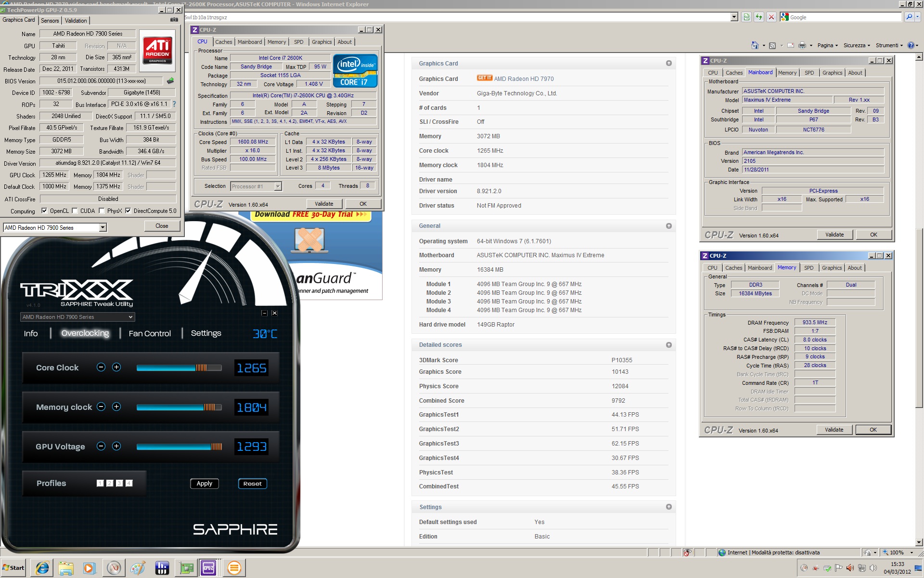The height and width of the screenshot is (578, 924).
Task: Toggle the CUDA checkbox in GPU-Z
Action: [75, 210]
